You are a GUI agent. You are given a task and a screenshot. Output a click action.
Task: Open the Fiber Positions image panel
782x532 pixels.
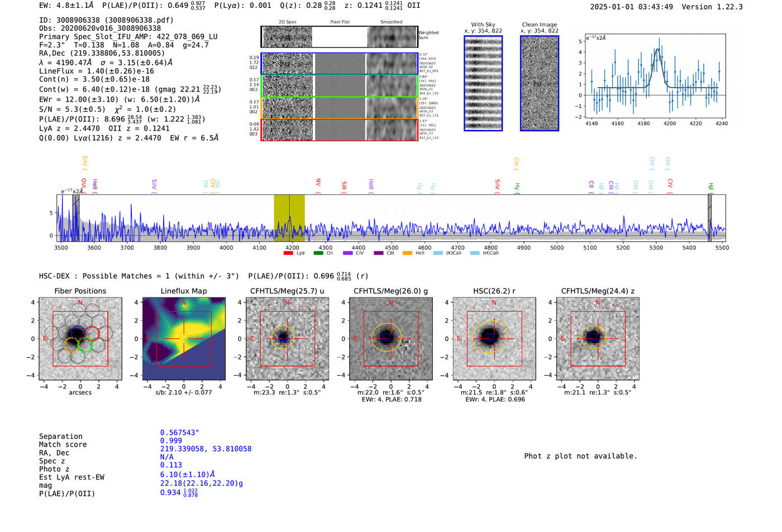click(x=80, y=339)
